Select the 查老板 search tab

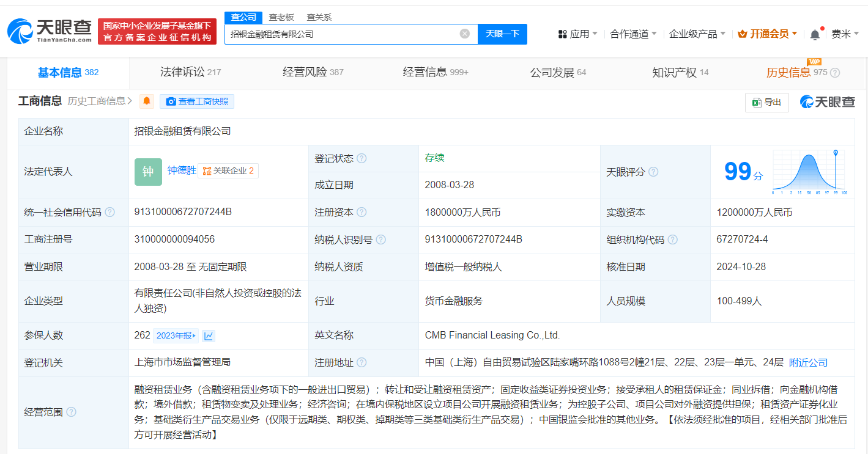281,17
